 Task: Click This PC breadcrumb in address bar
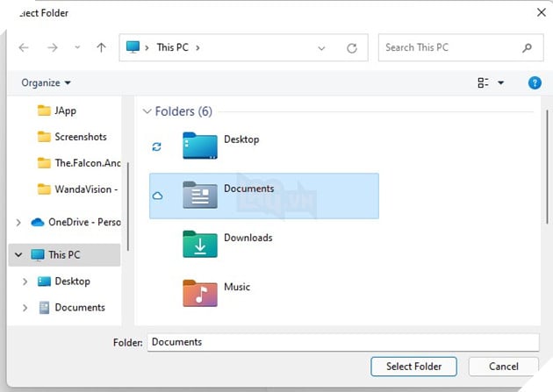tap(172, 47)
